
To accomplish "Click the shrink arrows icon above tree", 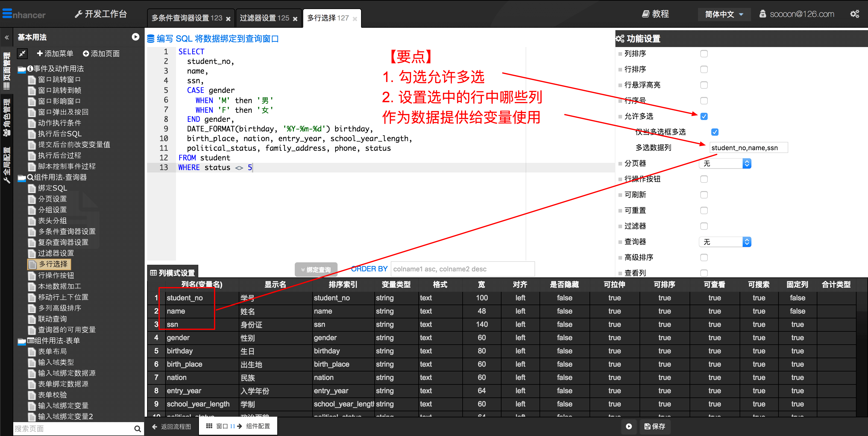I will 22,53.
